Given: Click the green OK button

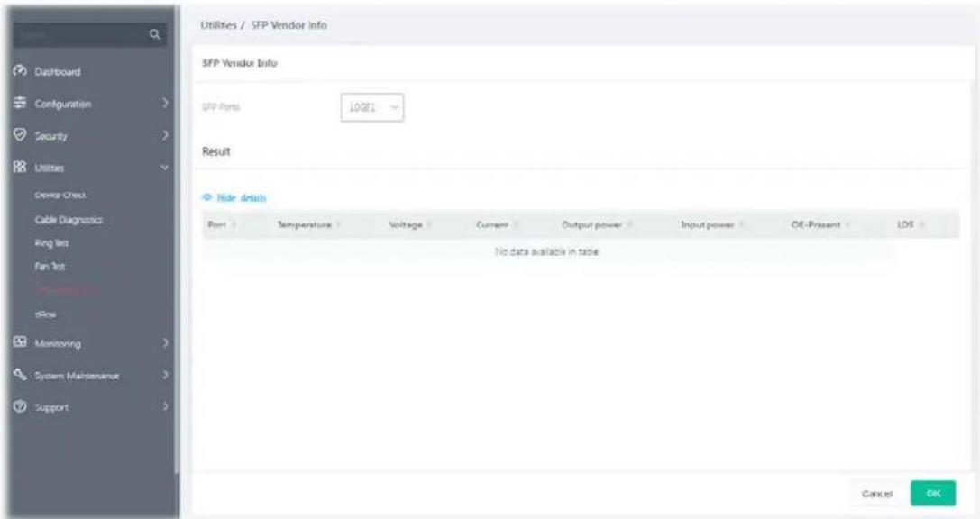Looking at the screenshot, I should click(933, 494).
